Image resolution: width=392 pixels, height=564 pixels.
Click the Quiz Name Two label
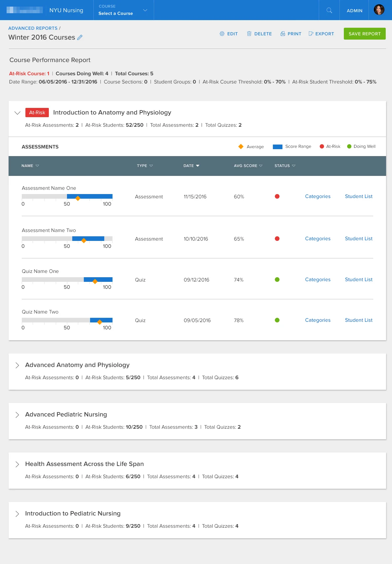(40, 312)
